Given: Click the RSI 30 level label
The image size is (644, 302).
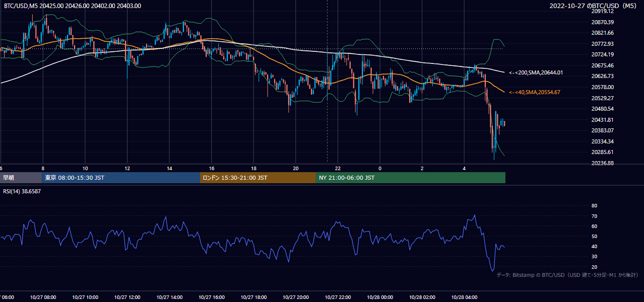Looking at the screenshot, I should (x=594, y=257).
